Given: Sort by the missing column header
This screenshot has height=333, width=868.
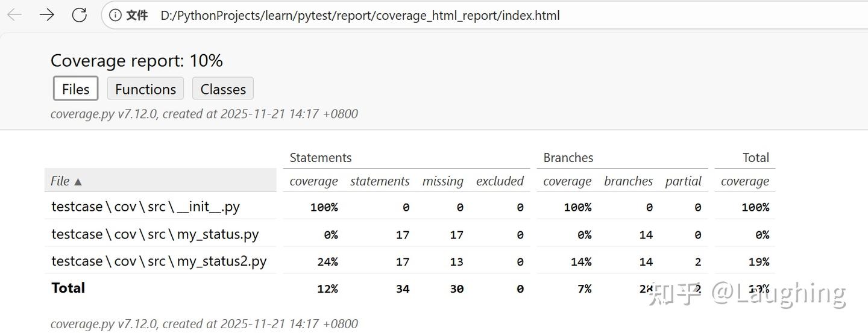Looking at the screenshot, I should coord(442,181).
